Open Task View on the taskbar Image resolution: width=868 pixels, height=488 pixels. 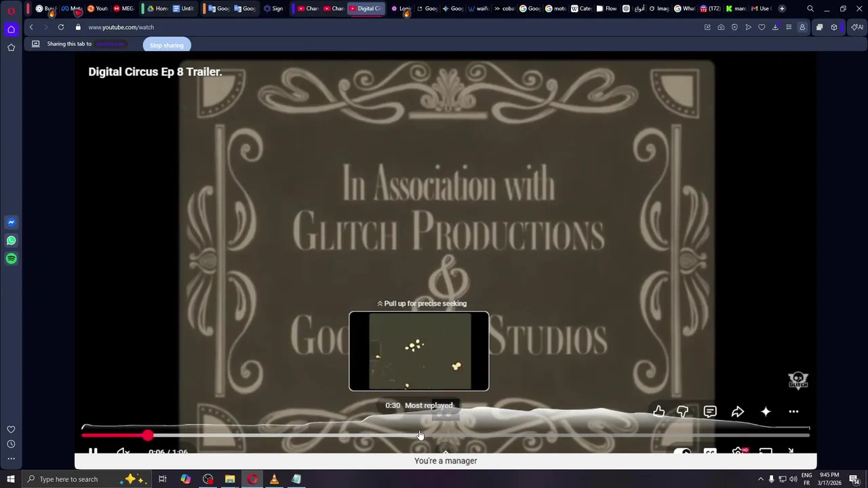[163, 479]
